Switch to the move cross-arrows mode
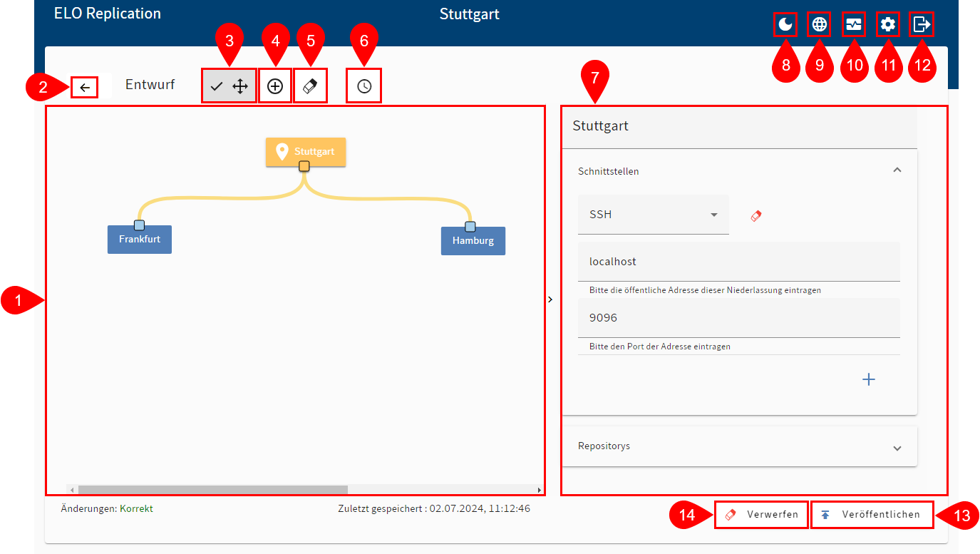 tap(240, 86)
